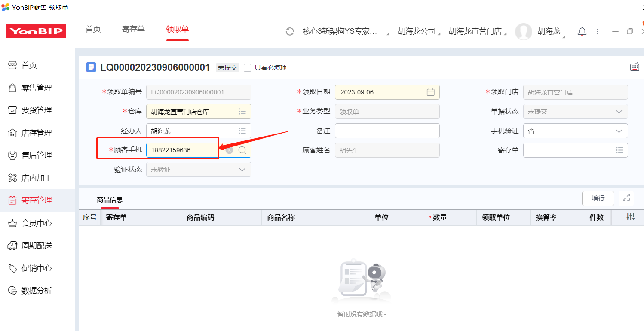Click the document icon beside LQ000020230906000001
This screenshot has height=331, width=644.
point(91,67)
